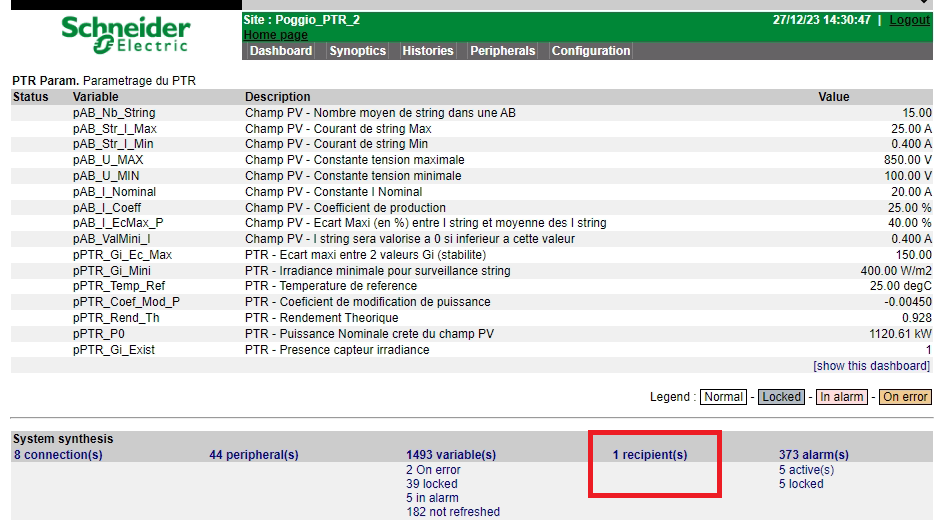Follow the Home page link

[x=276, y=35]
